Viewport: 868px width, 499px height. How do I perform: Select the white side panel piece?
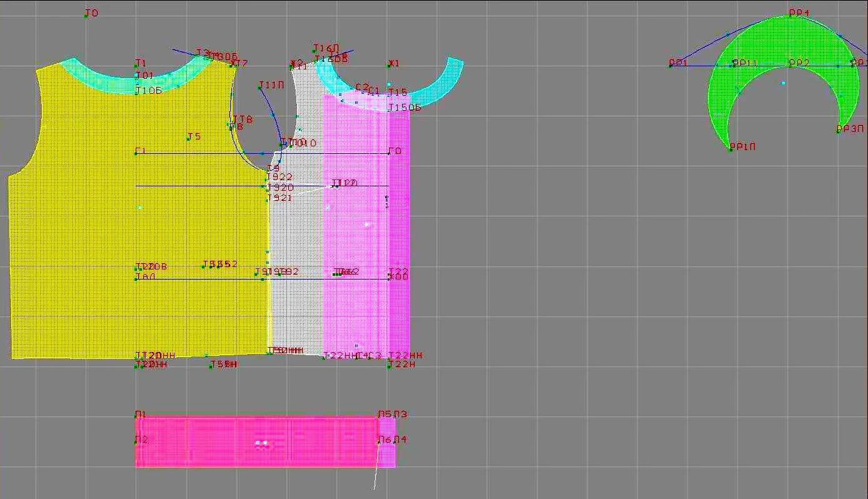point(295,250)
